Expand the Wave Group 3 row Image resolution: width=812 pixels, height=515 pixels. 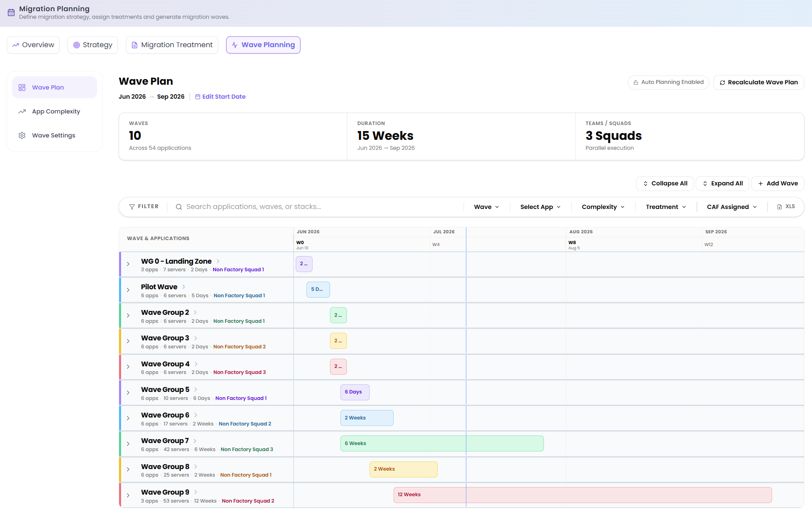coord(128,341)
